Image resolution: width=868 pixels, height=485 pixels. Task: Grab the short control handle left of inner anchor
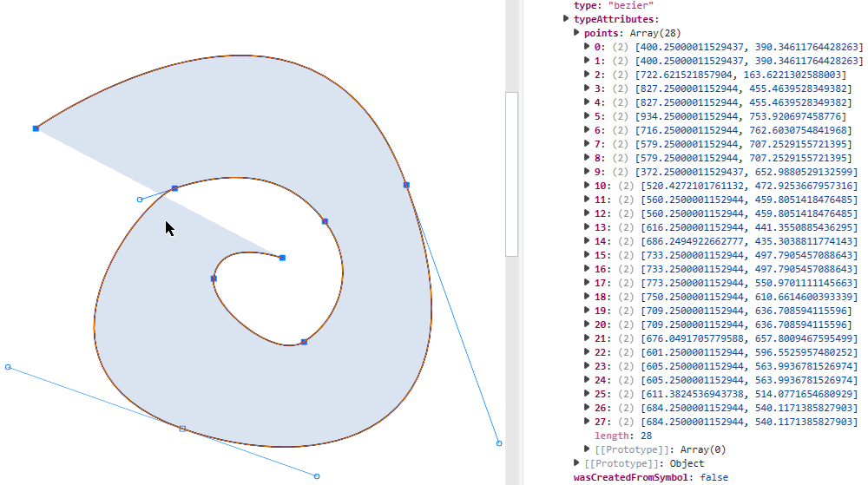click(140, 200)
